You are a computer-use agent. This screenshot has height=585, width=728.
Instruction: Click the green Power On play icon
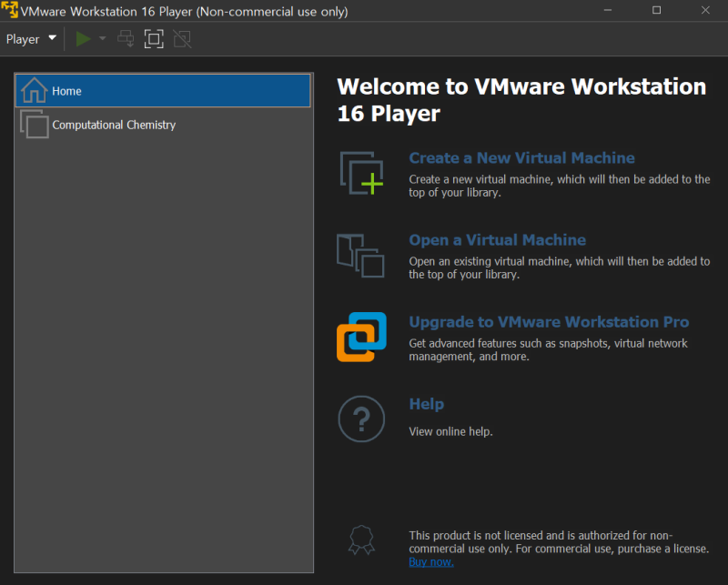[84, 39]
